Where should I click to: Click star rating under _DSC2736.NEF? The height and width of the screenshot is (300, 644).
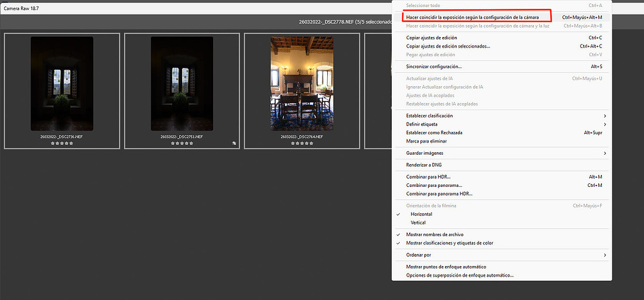click(62, 144)
